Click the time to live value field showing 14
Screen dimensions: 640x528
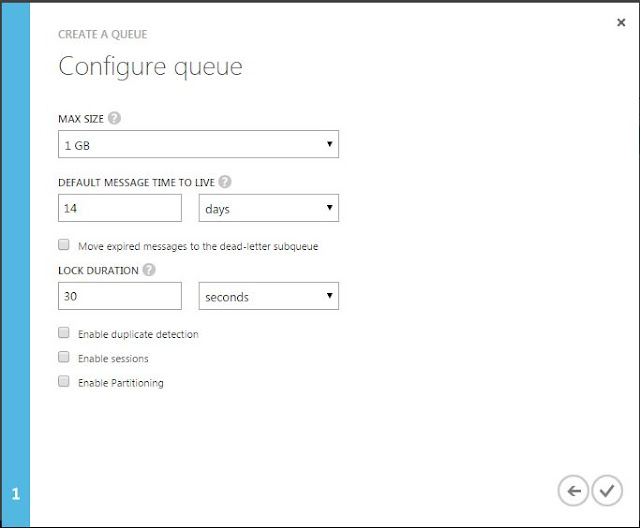point(119,208)
